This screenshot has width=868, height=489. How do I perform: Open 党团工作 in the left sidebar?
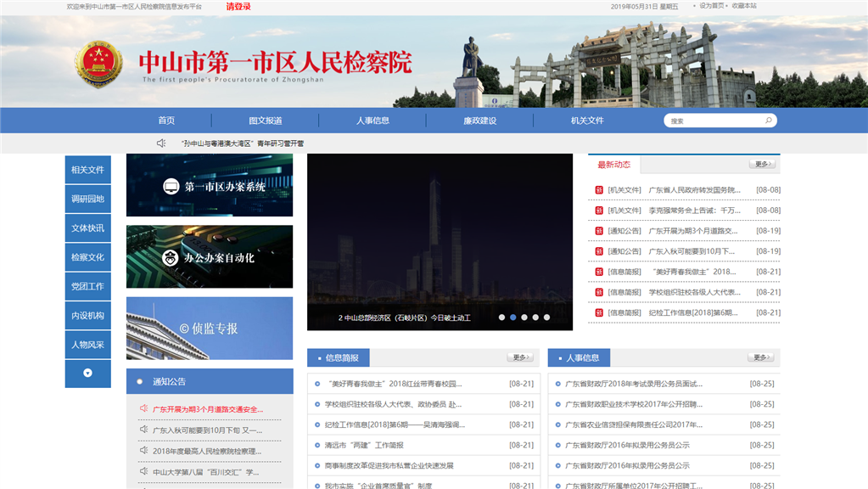87,286
